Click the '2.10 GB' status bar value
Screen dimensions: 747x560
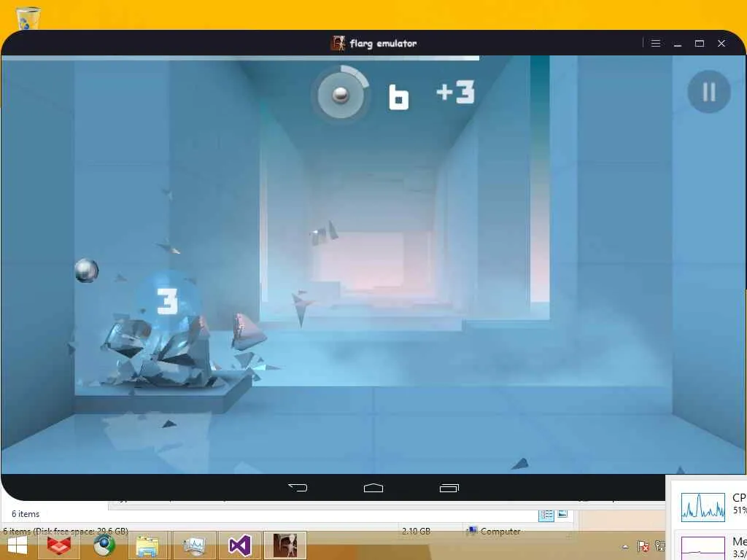(416, 531)
